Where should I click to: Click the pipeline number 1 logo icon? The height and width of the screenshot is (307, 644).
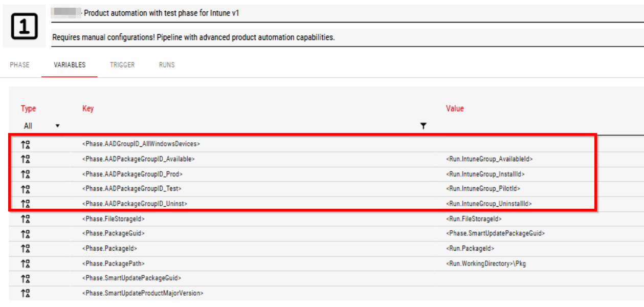point(24,27)
